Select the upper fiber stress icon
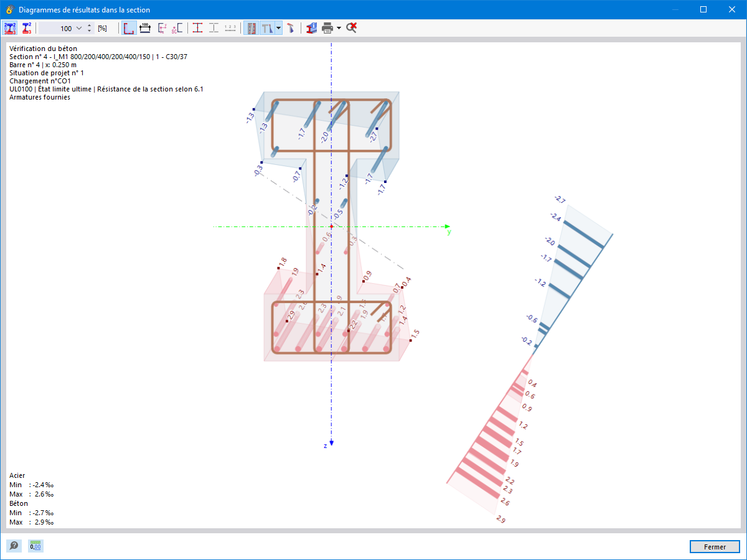747x560 pixels. tap(197, 28)
